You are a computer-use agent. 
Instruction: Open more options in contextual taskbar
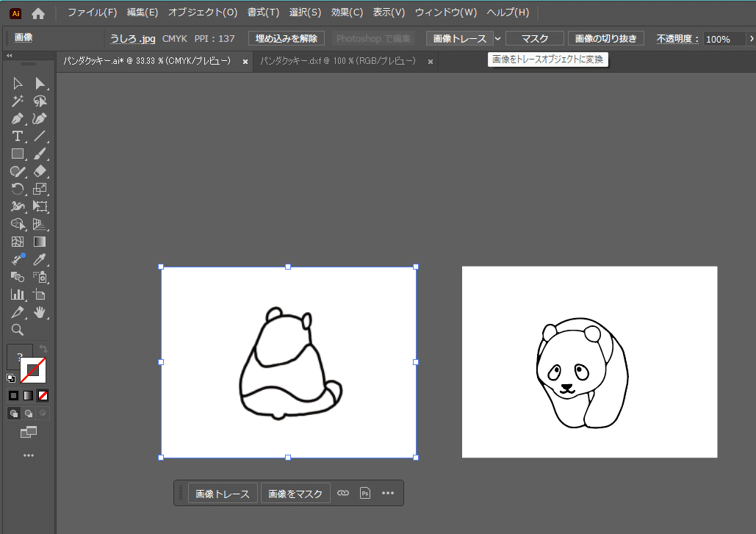(x=388, y=493)
